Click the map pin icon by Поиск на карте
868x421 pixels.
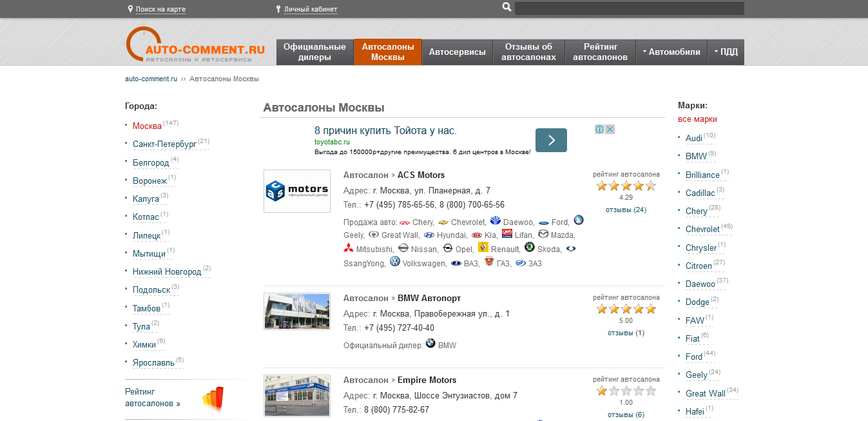click(131, 9)
